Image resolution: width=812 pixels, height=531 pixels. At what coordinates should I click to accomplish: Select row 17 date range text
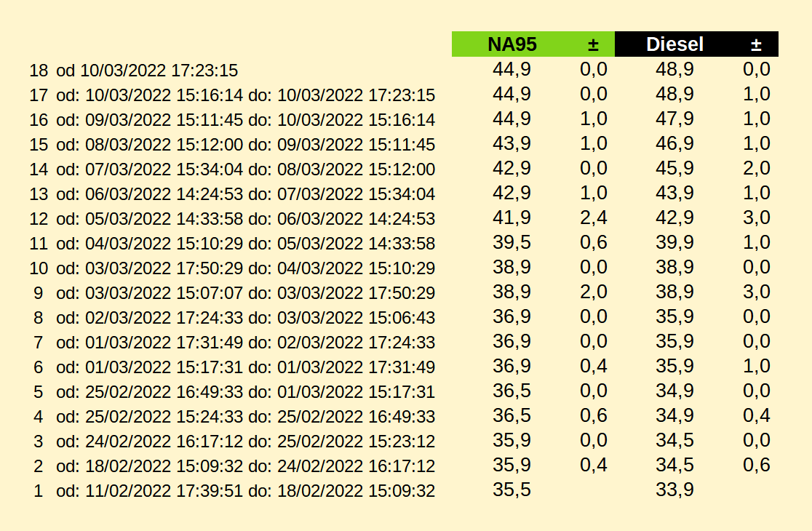(245, 95)
